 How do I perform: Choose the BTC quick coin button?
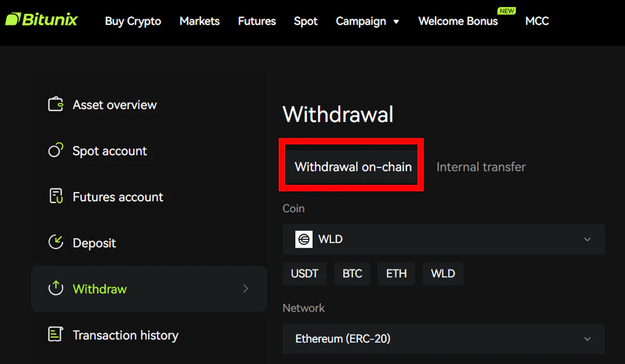352,273
